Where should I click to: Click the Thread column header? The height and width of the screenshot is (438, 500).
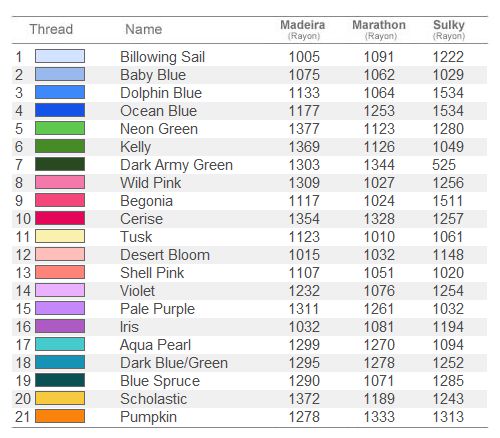[51, 29]
